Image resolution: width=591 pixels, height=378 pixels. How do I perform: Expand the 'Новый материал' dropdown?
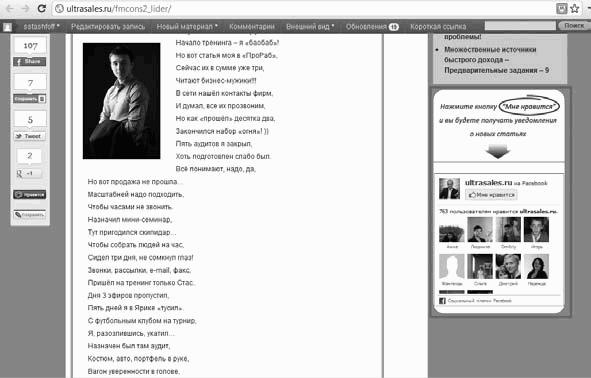click(187, 27)
